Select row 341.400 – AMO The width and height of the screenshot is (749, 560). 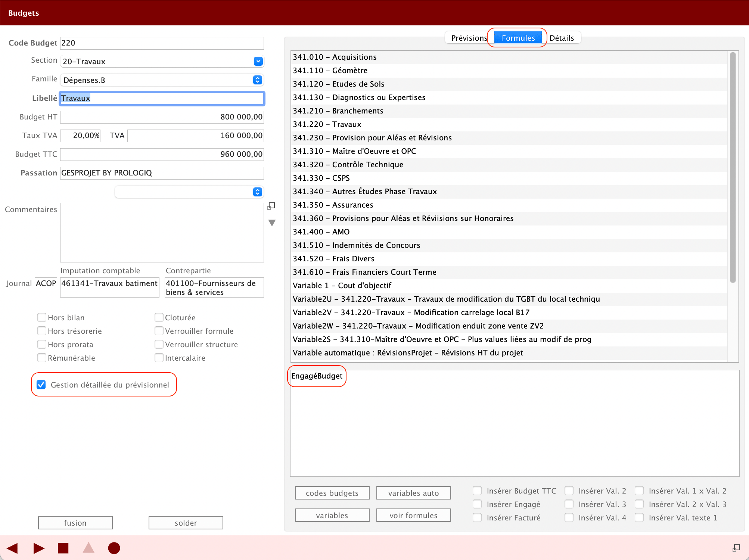coord(509,232)
